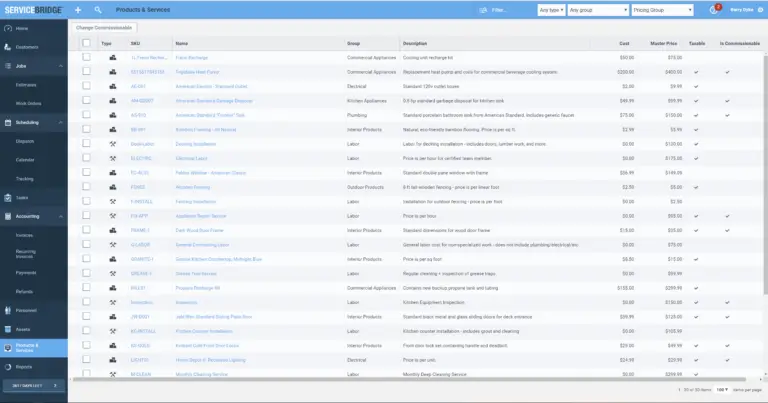Image resolution: width=768 pixels, height=403 pixels.
Task: Click the Jobs sidebar icon
Action: tap(8, 66)
